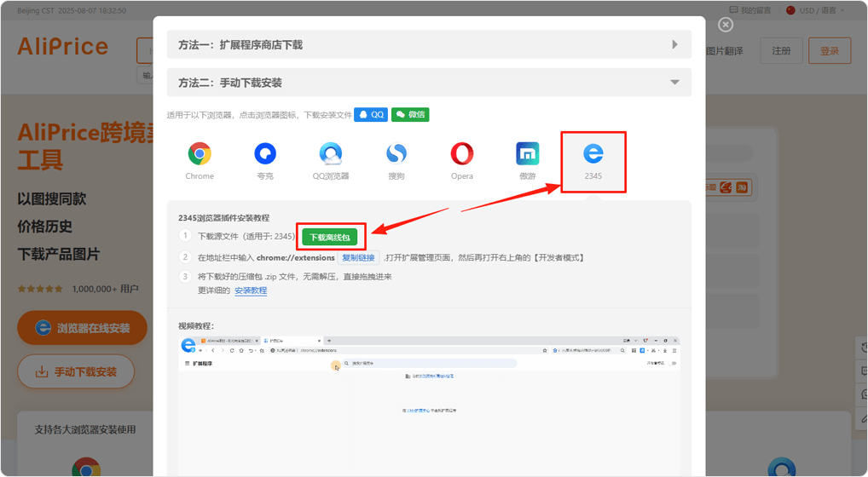The image size is (868, 477).
Task: Choose the Maxthon (傲游) browser icon
Action: tap(528, 154)
